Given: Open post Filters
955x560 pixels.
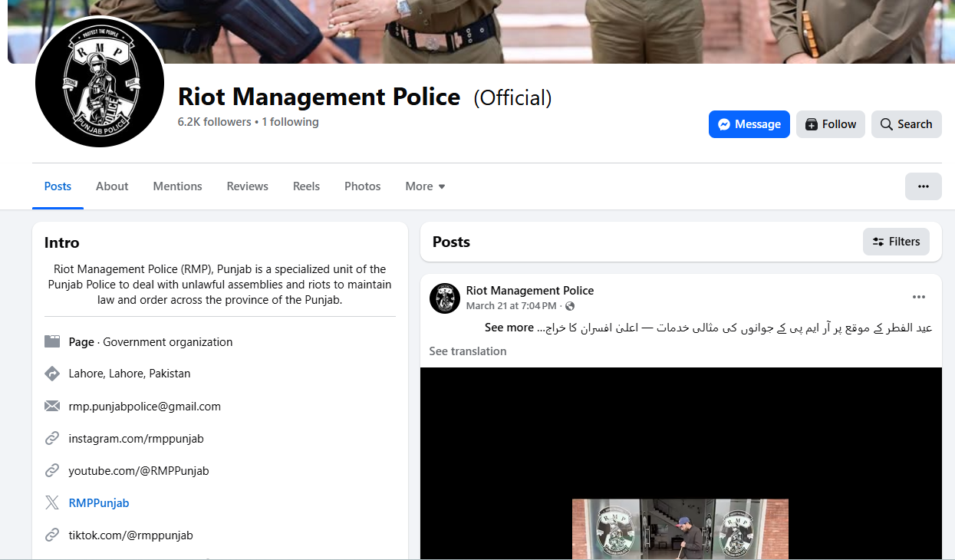Looking at the screenshot, I should click(896, 242).
